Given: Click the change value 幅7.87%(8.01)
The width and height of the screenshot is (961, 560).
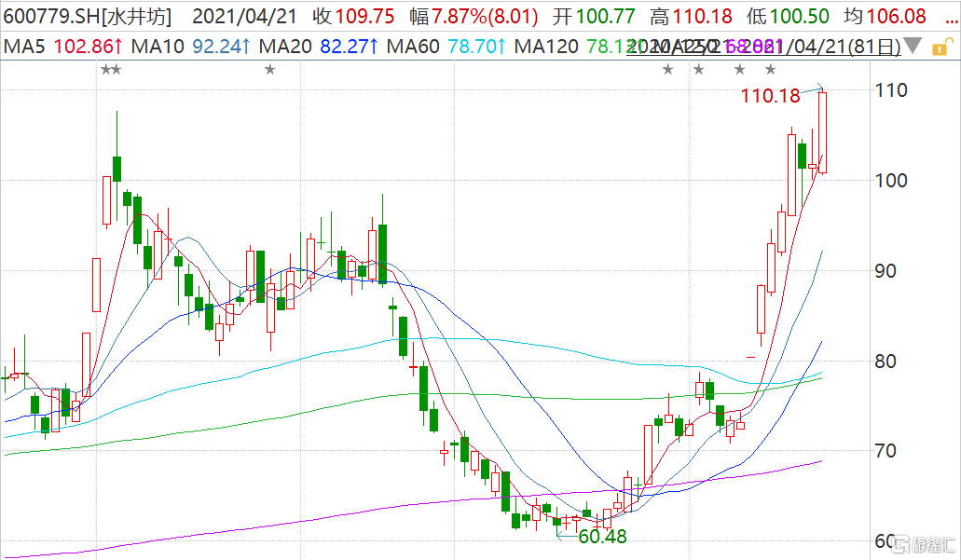Looking at the screenshot, I should point(474,16).
